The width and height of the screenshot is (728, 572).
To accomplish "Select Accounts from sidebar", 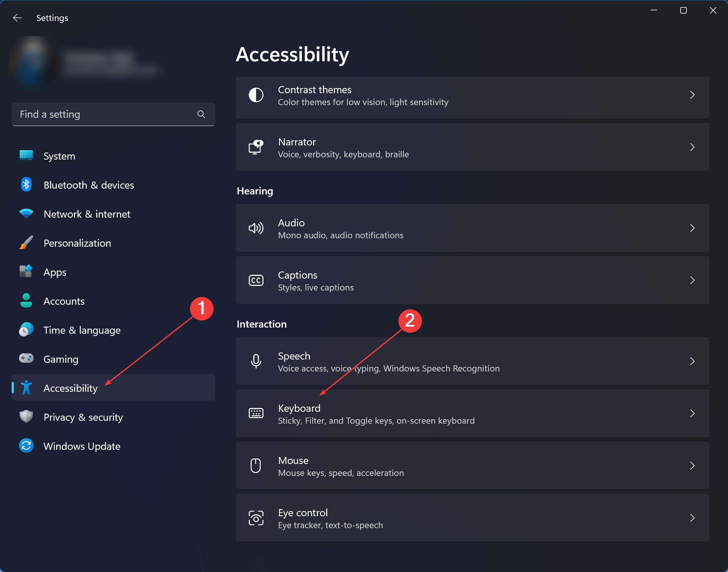I will pyautogui.click(x=64, y=301).
